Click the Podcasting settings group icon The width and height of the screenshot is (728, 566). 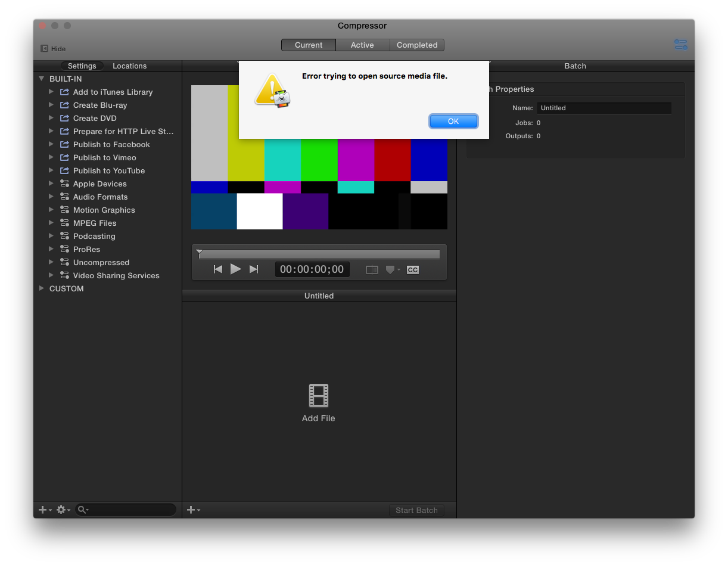point(65,236)
